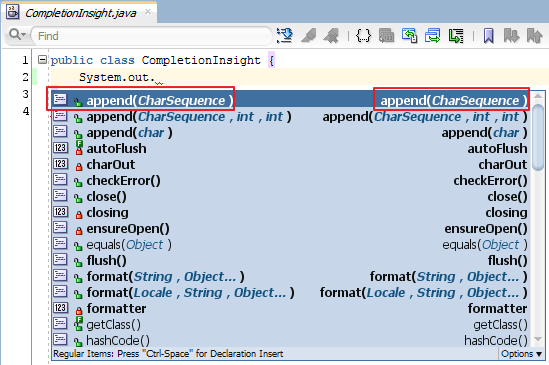This screenshot has height=365, width=549.
Task: Click inside the Find search field
Action: [x=151, y=36]
